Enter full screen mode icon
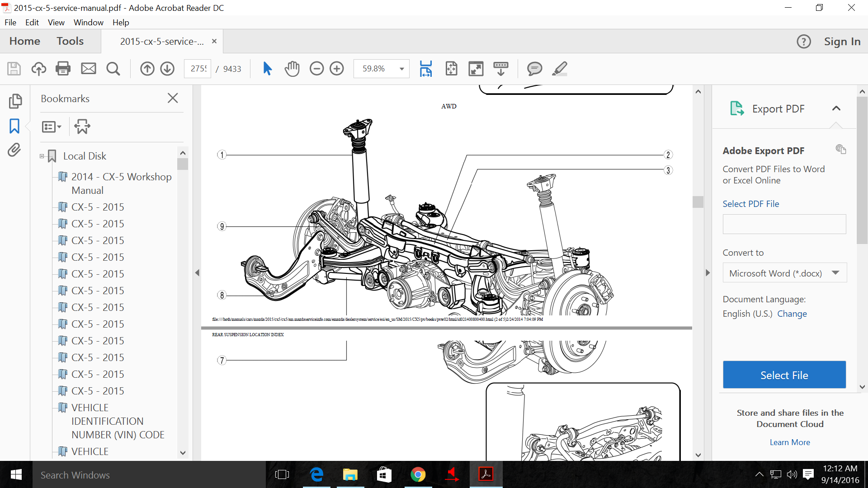The image size is (868, 488). tap(476, 69)
